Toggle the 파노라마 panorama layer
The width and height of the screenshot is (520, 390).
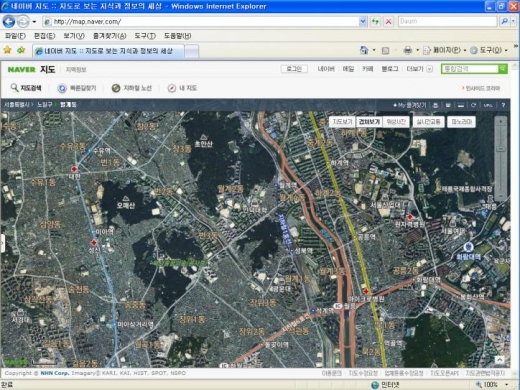[461, 122]
